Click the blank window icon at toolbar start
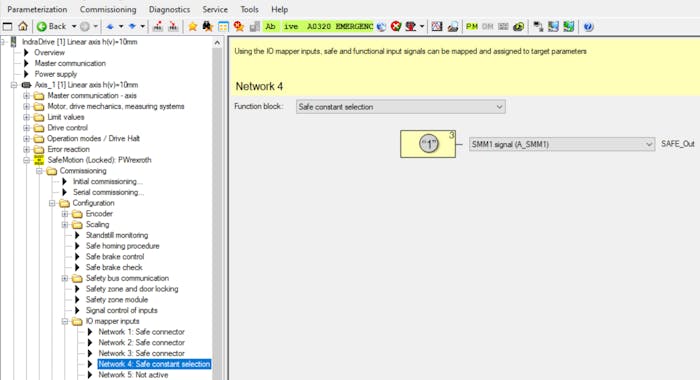This screenshot has height=380, width=700. click(8, 26)
